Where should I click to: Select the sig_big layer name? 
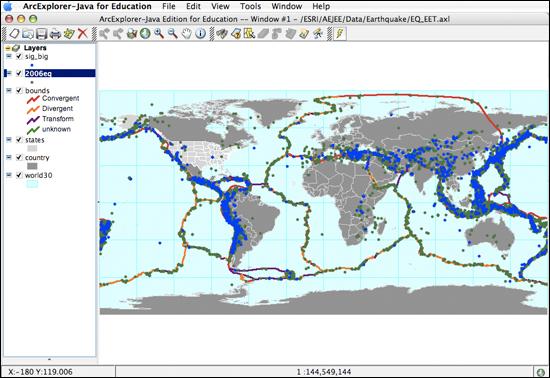pyautogui.click(x=36, y=56)
